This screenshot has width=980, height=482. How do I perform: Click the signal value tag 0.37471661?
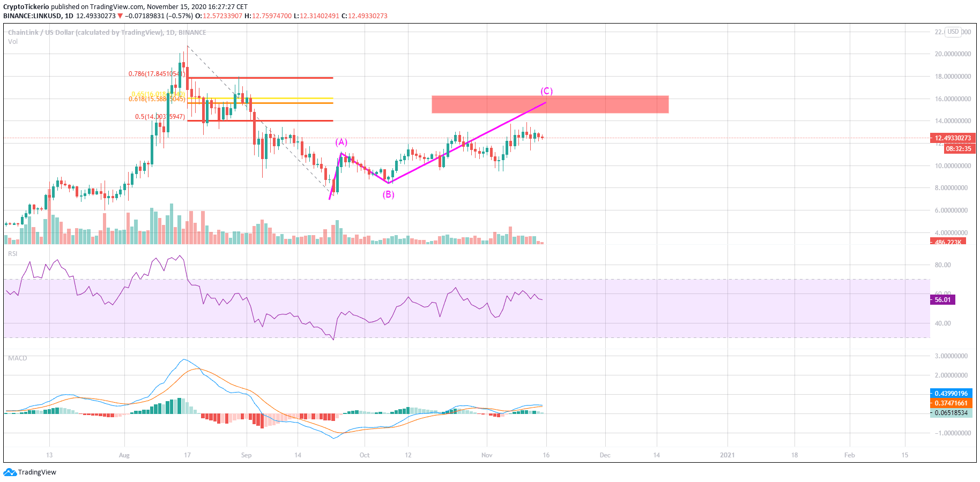951,403
